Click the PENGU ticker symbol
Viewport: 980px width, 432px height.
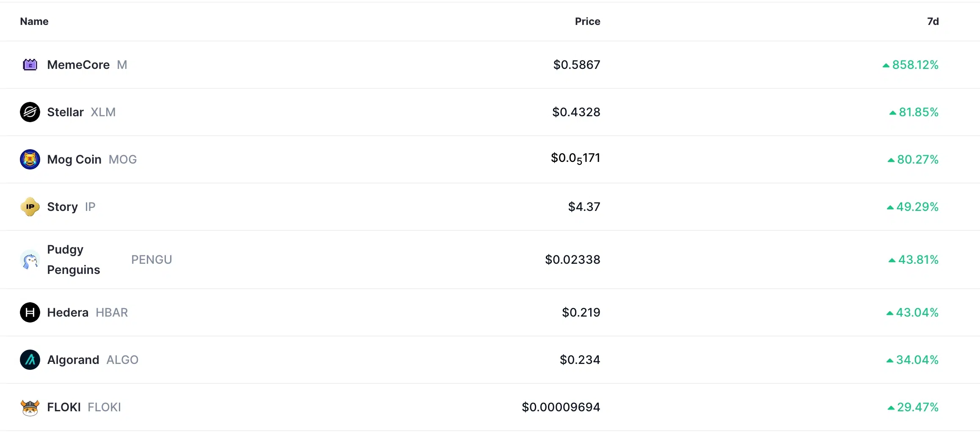coord(151,260)
